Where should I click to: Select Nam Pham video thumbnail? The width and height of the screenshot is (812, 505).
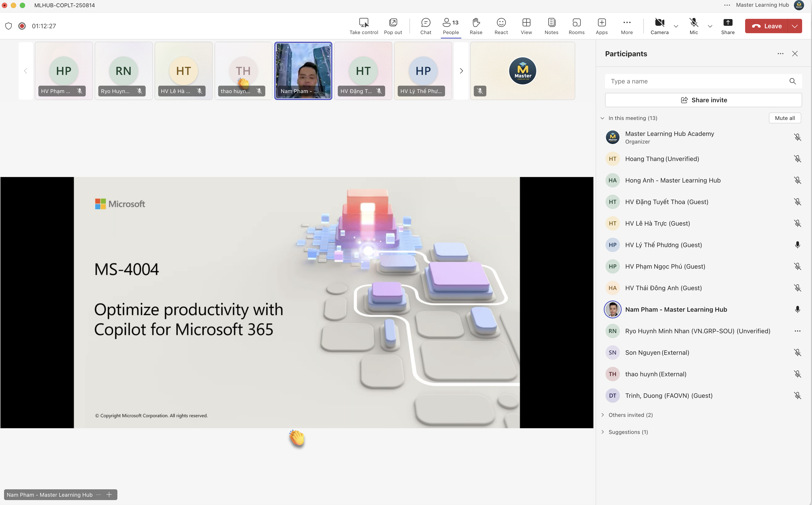(x=303, y=71)
